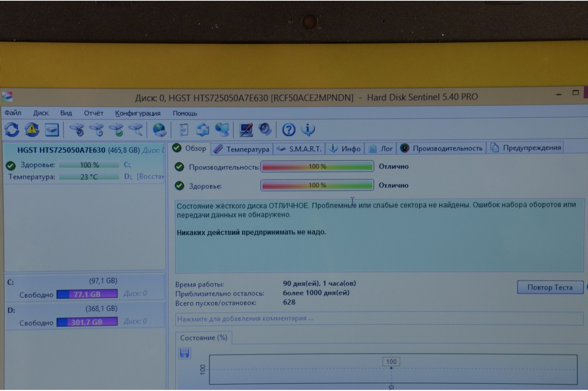Click the 628 start/stop count value
The image size is (588, 391).
pyautogui.click(x=289, y=302)
